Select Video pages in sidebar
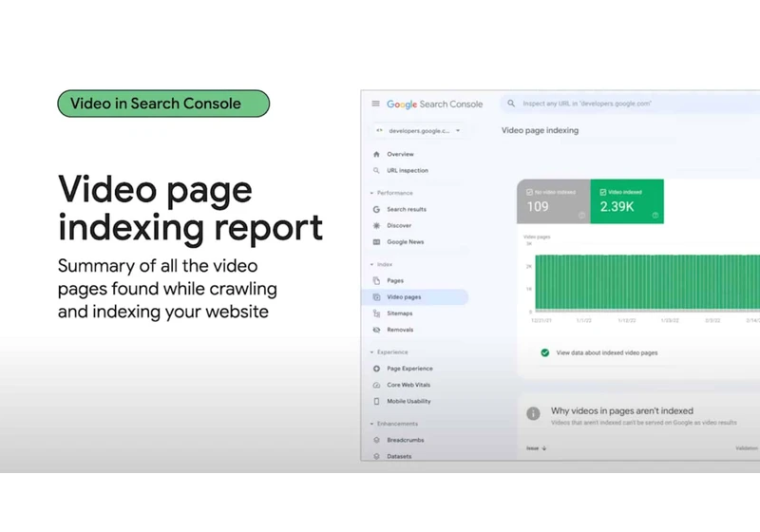 (x=415, y=297)
